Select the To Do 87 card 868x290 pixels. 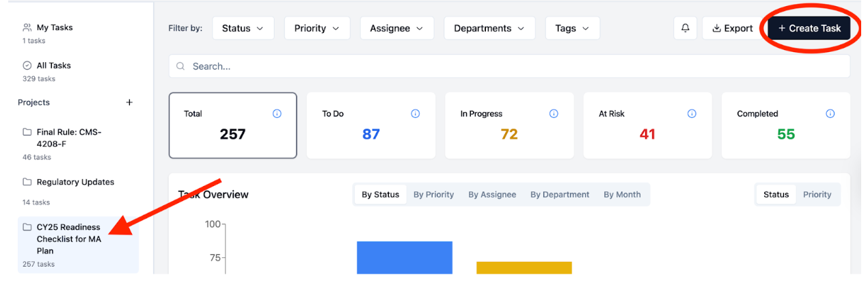click(371, 125)
